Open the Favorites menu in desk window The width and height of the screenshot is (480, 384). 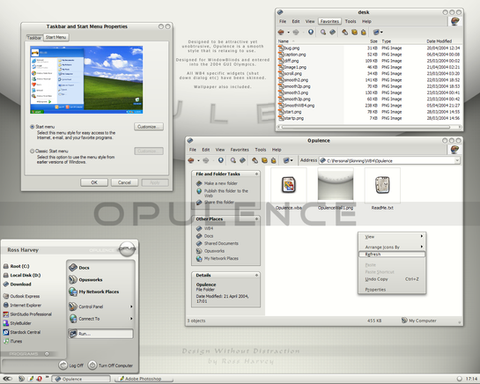(329, 21)
